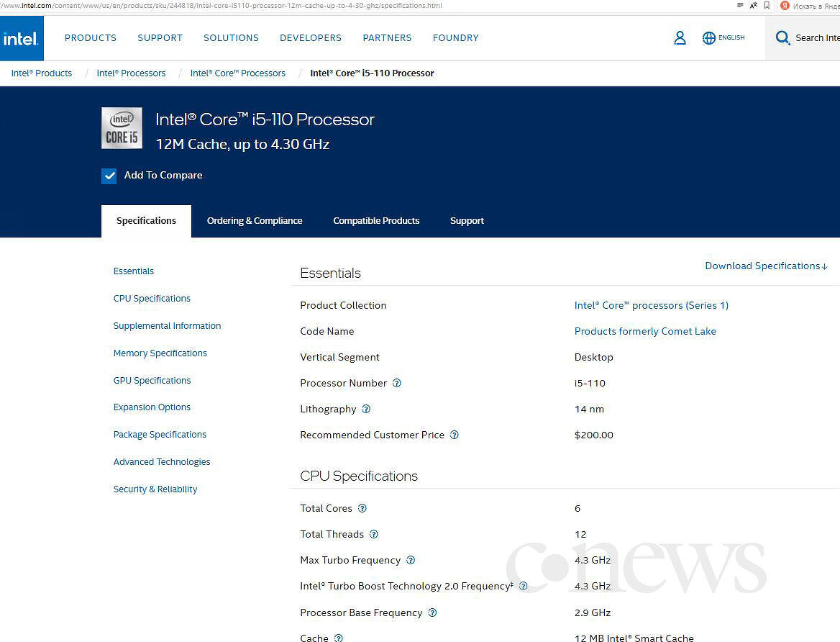Click the ENGLISH language selector text

(x=731, y=37)
